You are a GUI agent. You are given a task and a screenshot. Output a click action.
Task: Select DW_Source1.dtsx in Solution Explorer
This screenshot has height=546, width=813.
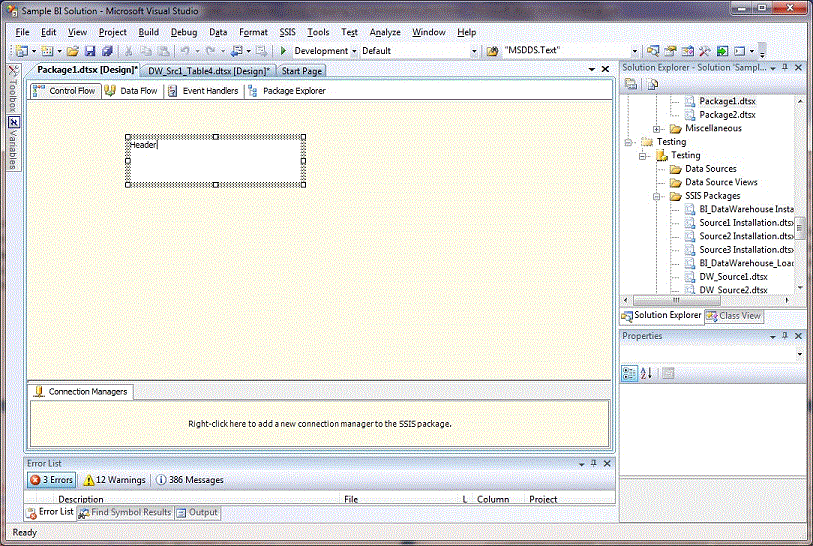tap(733, 276)
